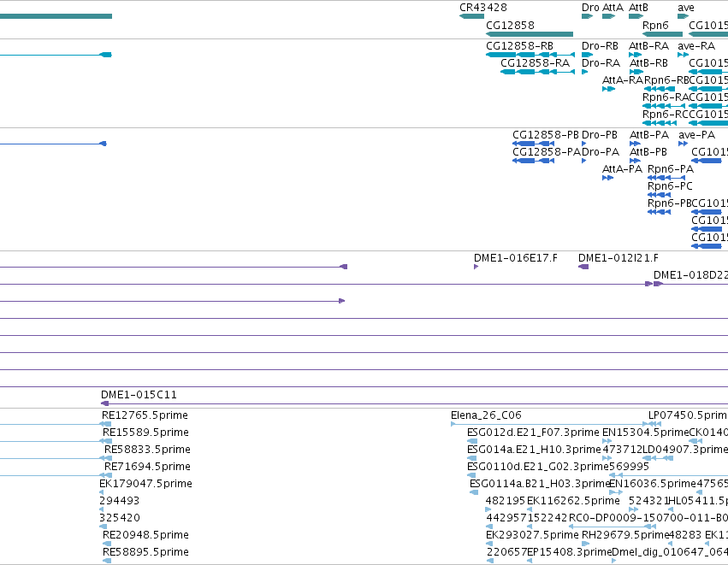
Task: Select BAC end DME1-012I21.F
Action: coord(618,258)
